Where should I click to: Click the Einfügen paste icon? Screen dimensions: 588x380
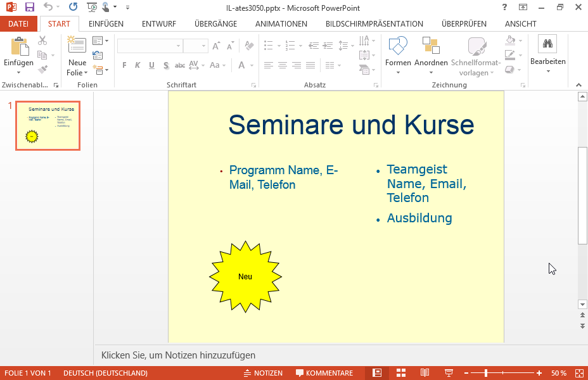20,46
